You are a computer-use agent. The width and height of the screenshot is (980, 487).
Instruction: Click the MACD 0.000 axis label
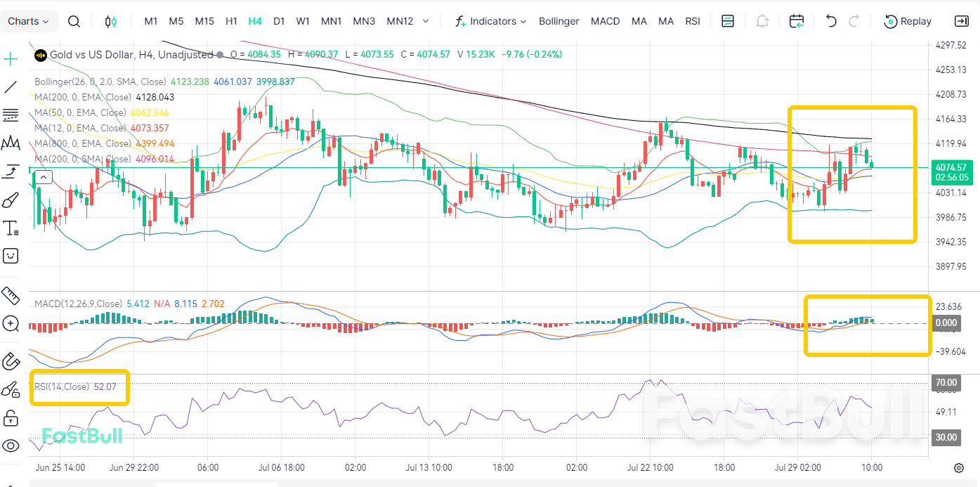click(x=946, y=323)
